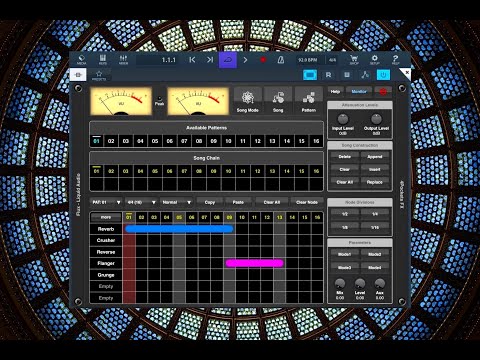This screenshot has height=360, width=480.
Task: Adjust the Input Level knob
Action: pyautogui.click(x=343, y=119)
